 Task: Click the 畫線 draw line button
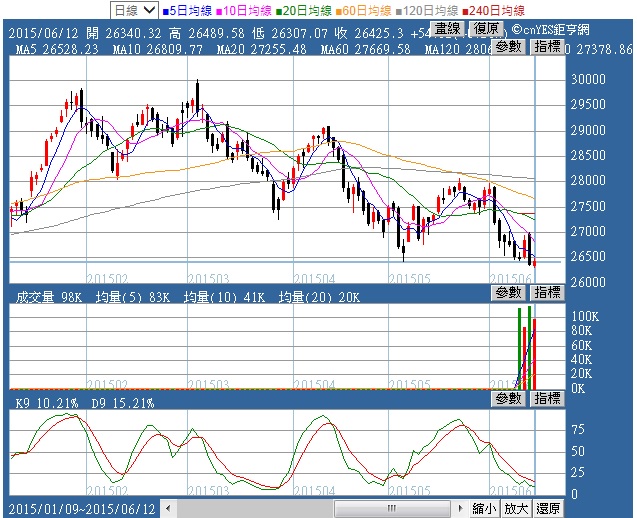pos(447,29)
